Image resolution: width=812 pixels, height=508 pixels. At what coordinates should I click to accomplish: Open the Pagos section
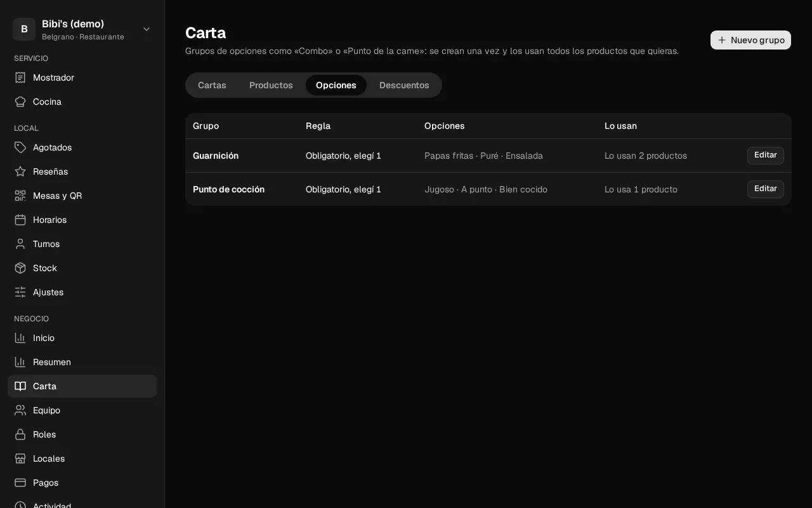(82, 483)
